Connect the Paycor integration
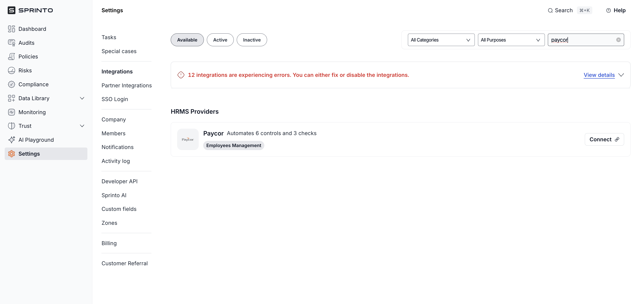This screenshot has height=304, width=644. [604, 139]
